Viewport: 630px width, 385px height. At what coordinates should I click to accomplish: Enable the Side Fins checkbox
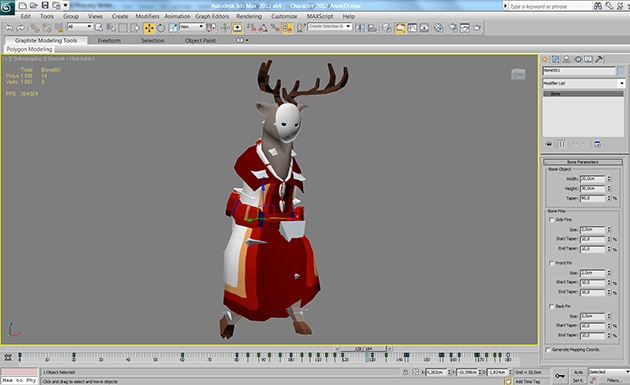552,220
